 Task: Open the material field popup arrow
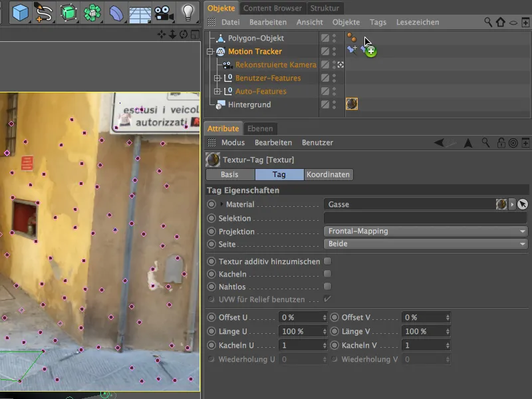coord(512,204)
